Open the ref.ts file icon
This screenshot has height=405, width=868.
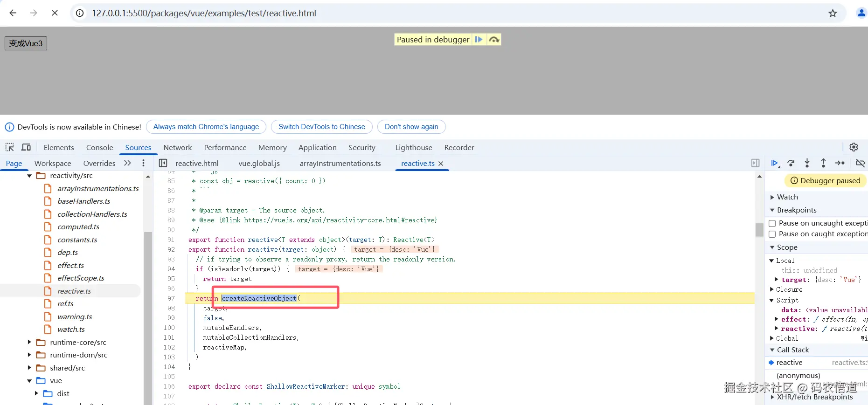coord(48,303)
